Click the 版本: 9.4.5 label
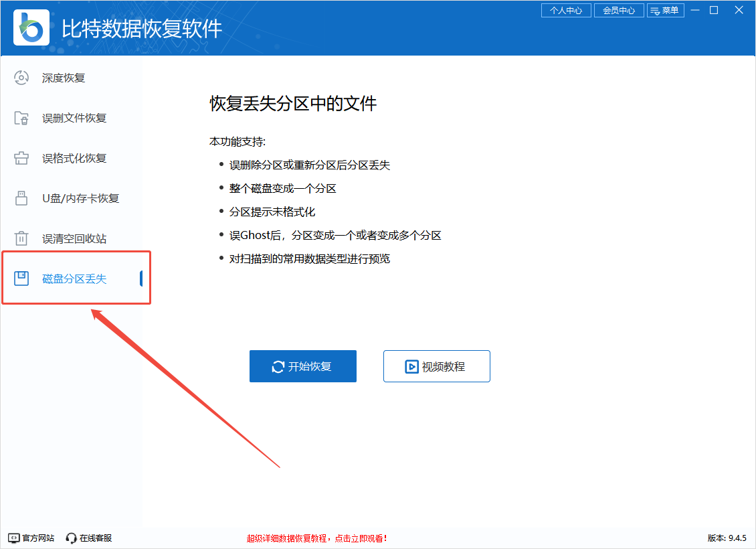This screenshot has height=549, width=756. coord(727,538)
